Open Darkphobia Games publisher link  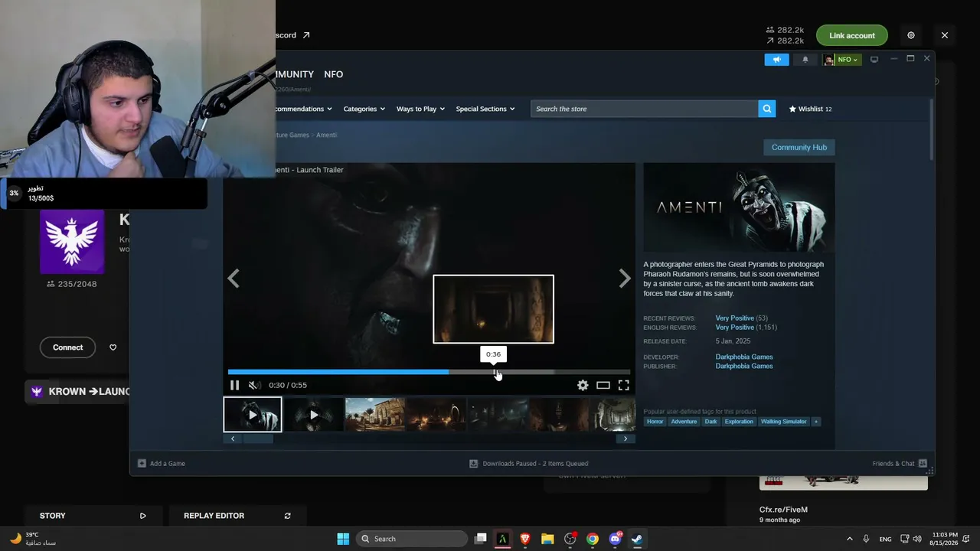click(744, 366)
